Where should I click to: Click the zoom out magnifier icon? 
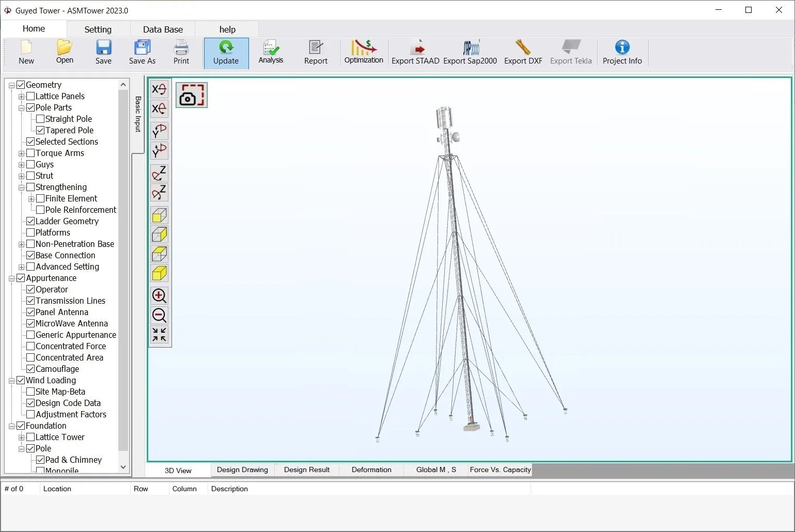pyautogui.click(x=159, y=315)
